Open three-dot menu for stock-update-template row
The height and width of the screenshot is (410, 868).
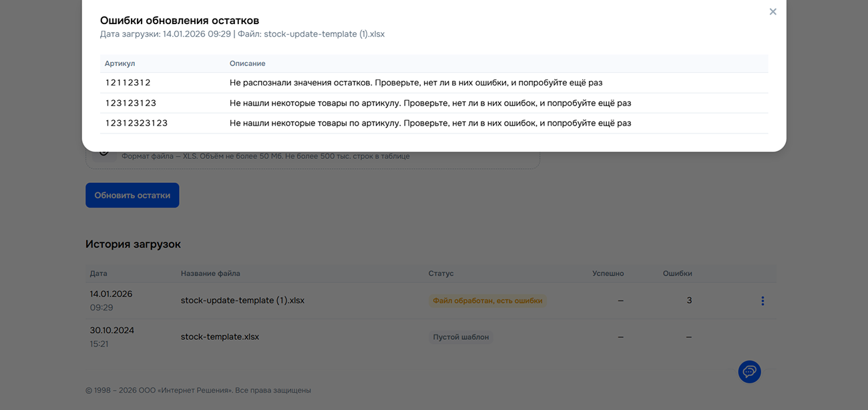coord(763,301)
